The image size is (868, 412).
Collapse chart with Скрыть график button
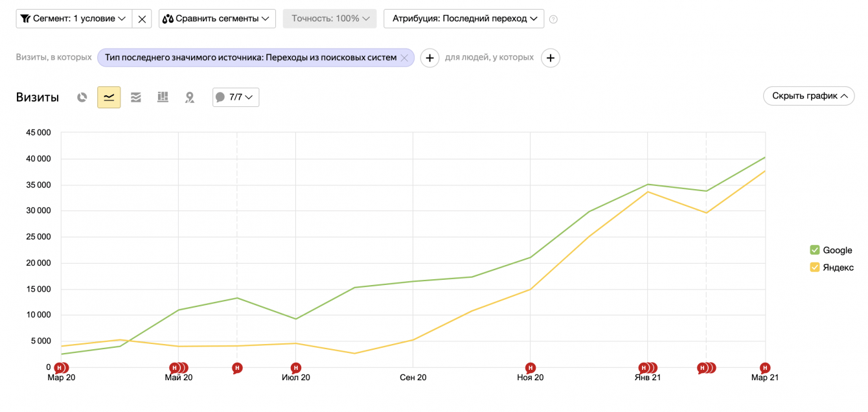[808, 96]
